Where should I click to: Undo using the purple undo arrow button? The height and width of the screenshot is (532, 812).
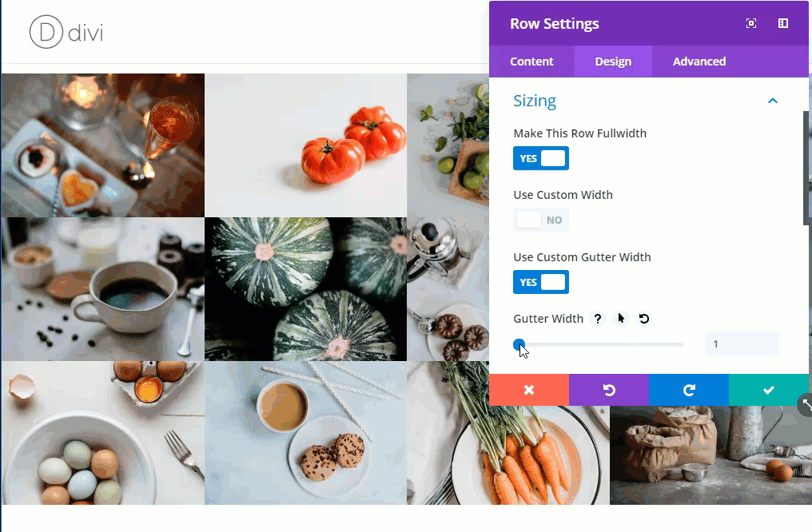pos(609,390)
